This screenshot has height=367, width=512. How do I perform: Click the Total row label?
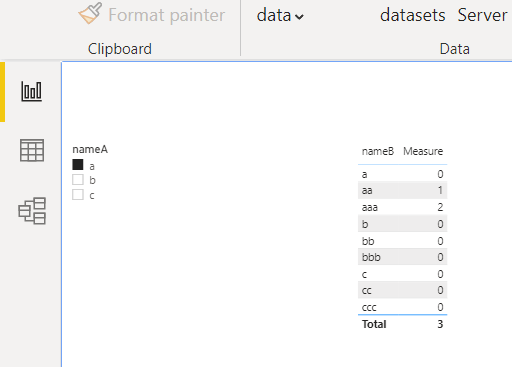click(374, 324)
